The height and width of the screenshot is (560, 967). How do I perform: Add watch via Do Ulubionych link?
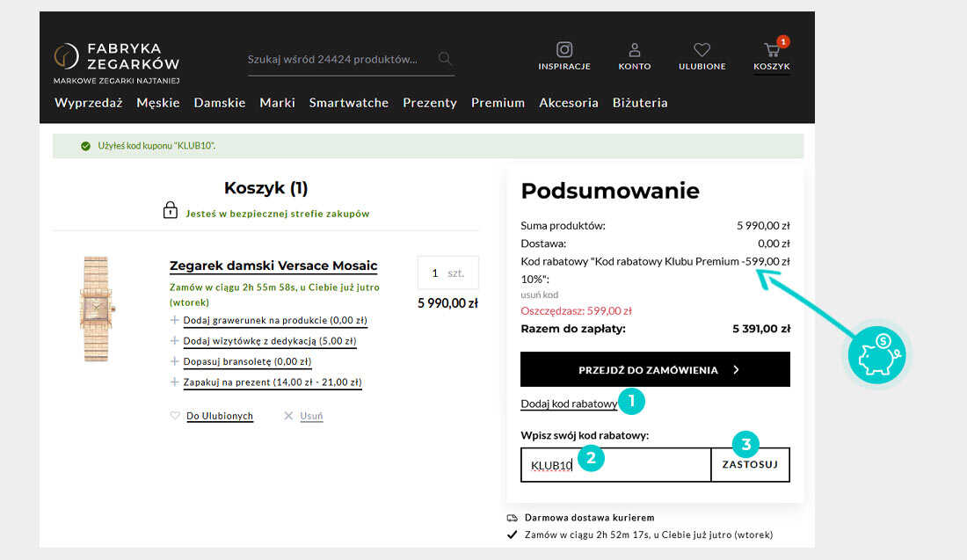pyautogui.click(x=220, y=416)
